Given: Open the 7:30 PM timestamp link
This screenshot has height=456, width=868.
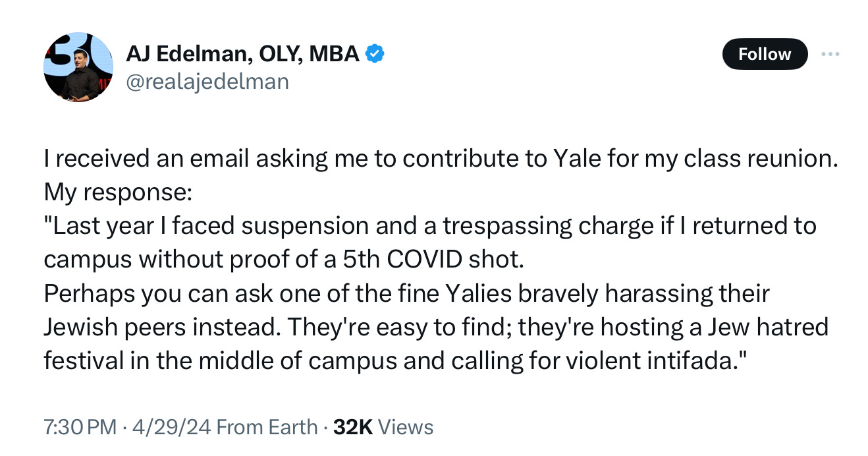Looking at the screenshot, I should click(80, 427).
